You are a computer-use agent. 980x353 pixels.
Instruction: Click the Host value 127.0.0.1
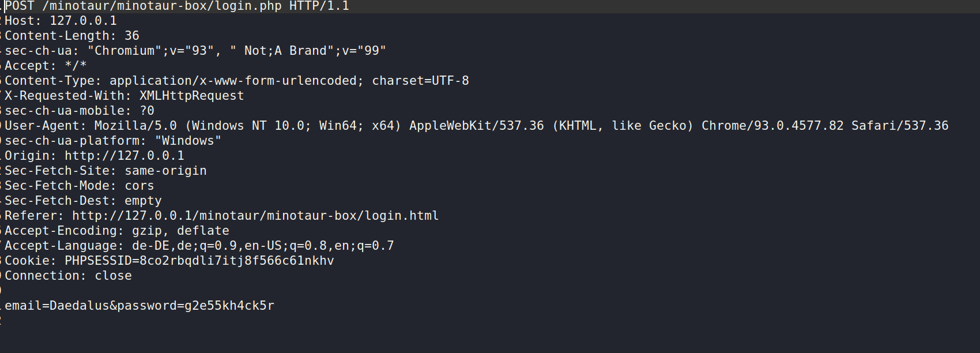tap(83, 21)
